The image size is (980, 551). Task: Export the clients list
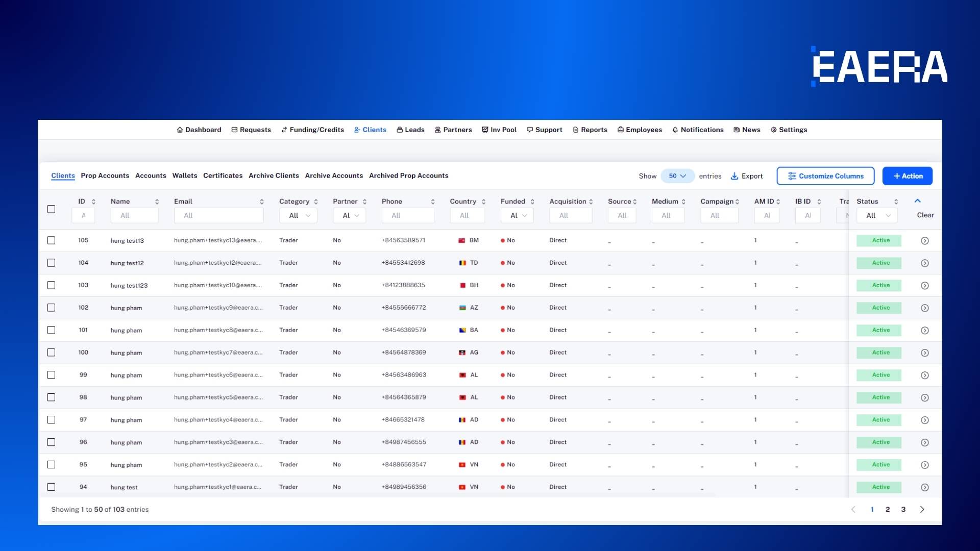[746, 177]
